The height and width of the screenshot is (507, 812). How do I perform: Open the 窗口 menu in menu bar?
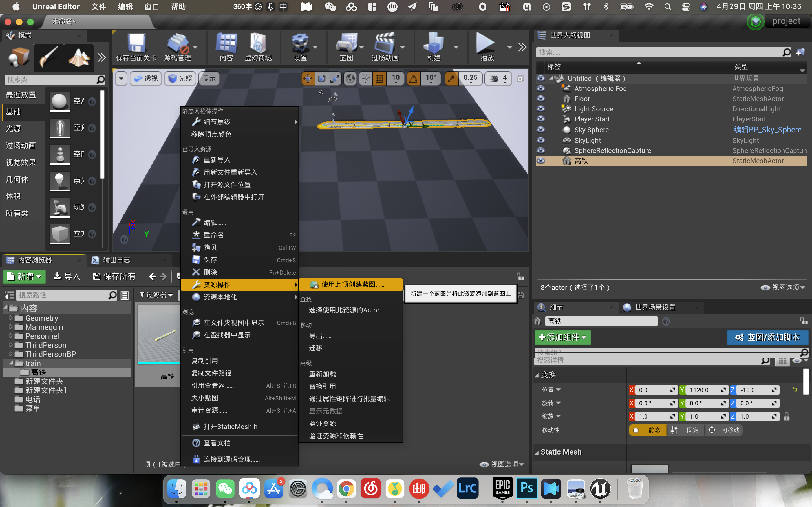[x=151, y=7]
